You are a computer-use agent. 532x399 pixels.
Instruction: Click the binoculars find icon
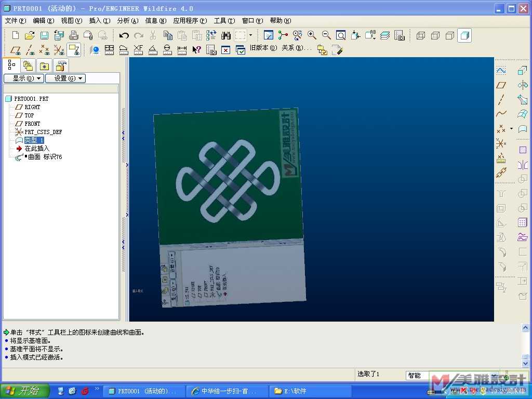point(226,35)
